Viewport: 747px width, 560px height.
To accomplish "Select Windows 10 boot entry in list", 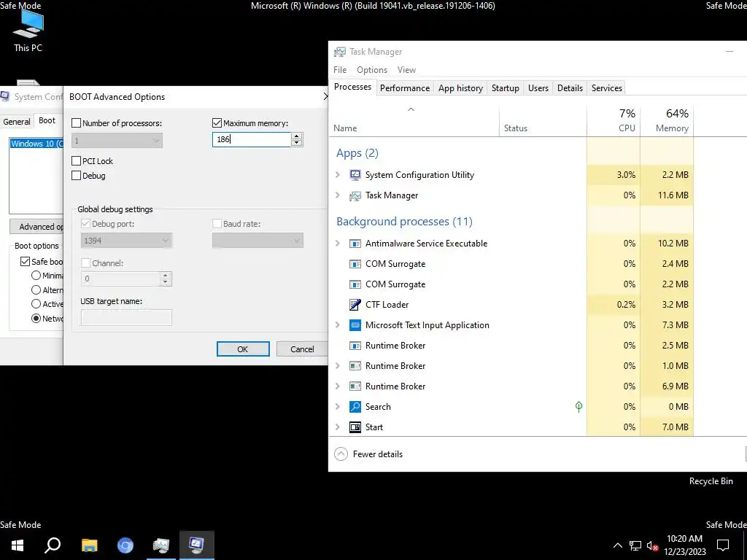I will [x=36, y=144].
